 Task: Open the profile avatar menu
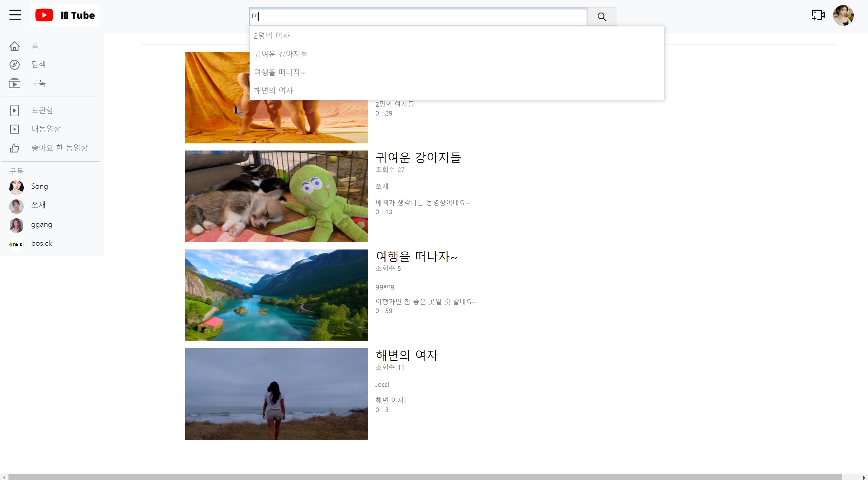(844, 15)
